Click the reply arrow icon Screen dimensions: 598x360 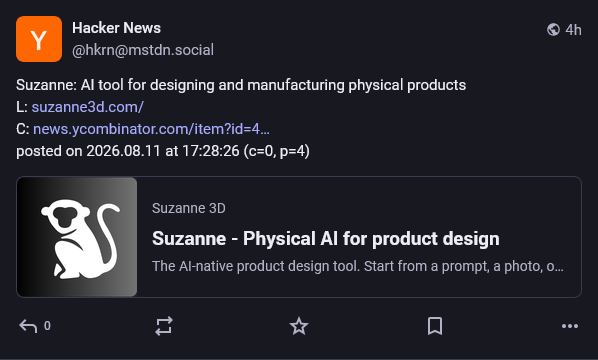click(x=28, y=326)
